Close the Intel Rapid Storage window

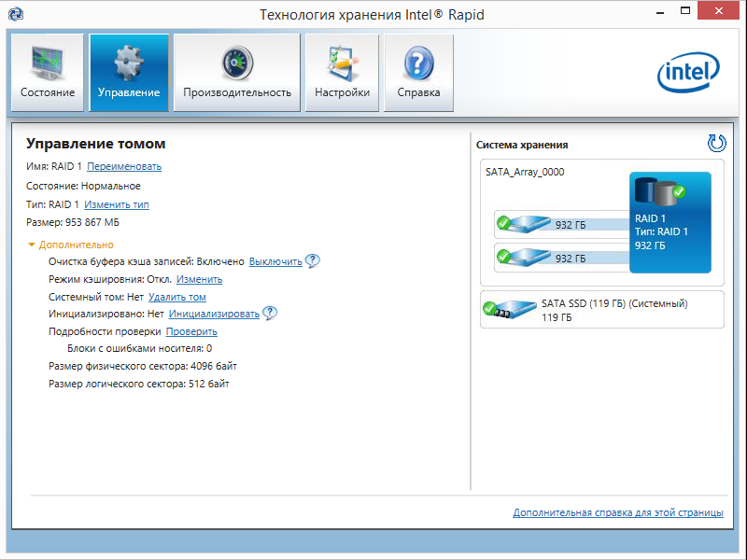tap(718, 11)
